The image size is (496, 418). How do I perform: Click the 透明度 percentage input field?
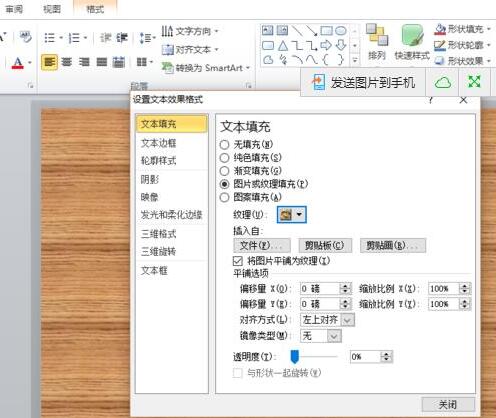click(365, 357)
